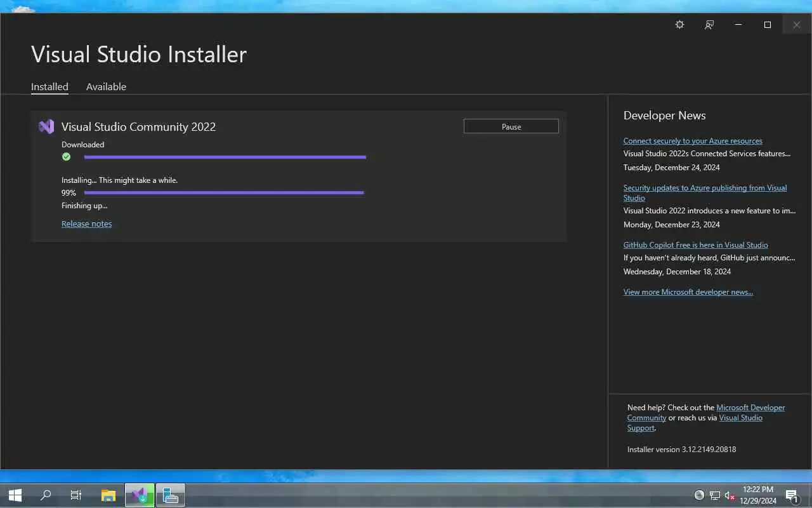This screenshot has width=812, height=508.
Task: Minimize the installer window
Action: click(738, 25)
